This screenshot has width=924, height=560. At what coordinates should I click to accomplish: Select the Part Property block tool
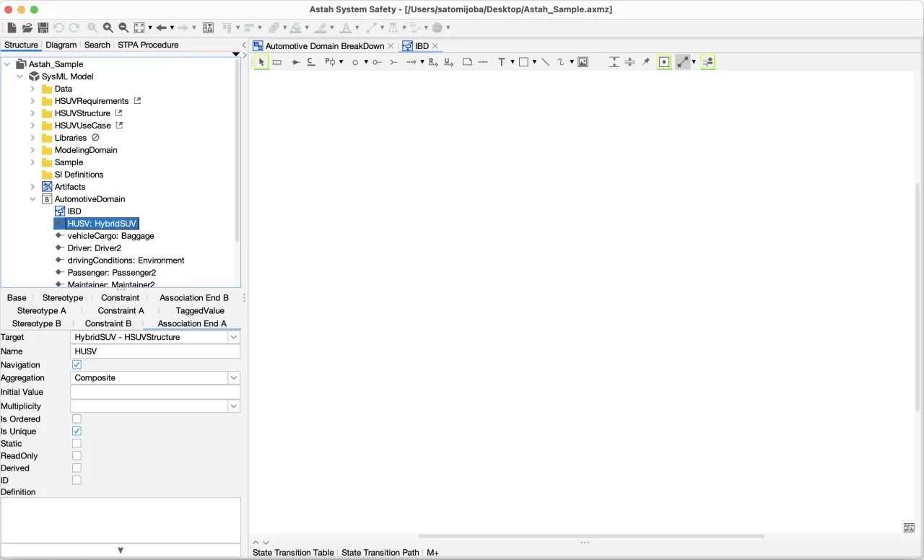tap(277, 62)
